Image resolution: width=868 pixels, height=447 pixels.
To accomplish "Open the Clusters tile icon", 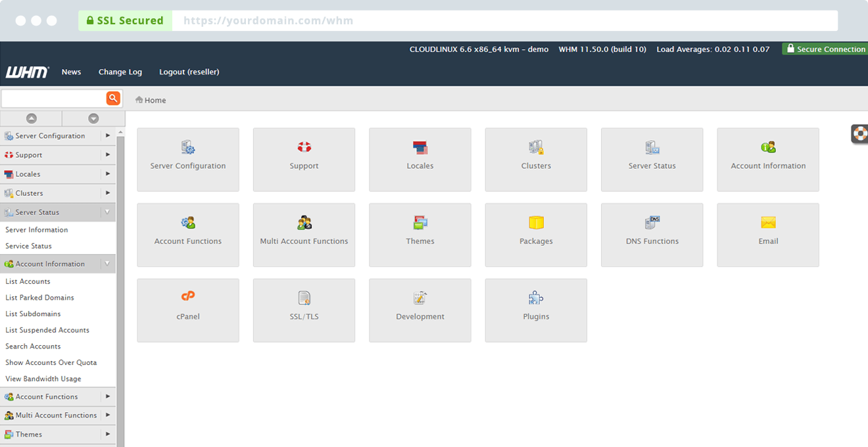I will click(x=536, y=147).
